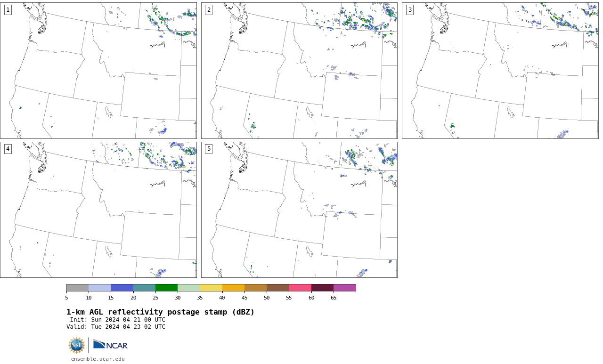The image size is (603, 364).
Task: Click the member number label '2'
Action: pyautogui.click(x=209, y=10)
